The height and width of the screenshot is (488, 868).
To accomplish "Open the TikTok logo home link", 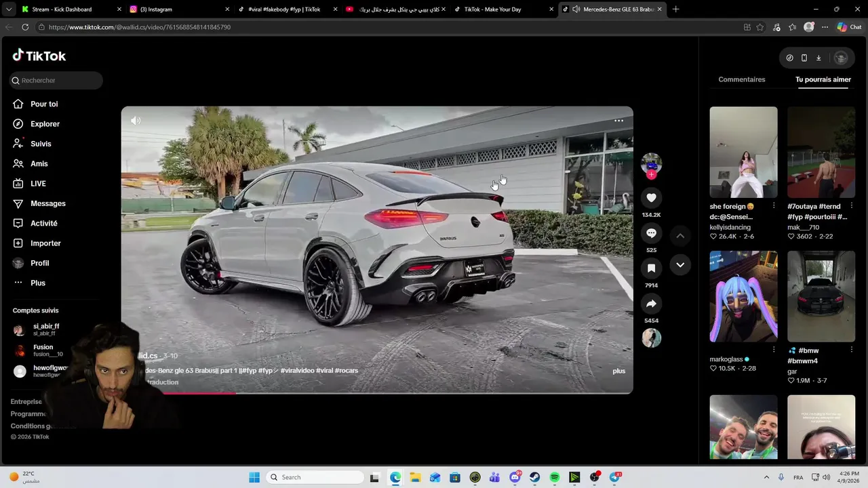I will click(39, 56).
